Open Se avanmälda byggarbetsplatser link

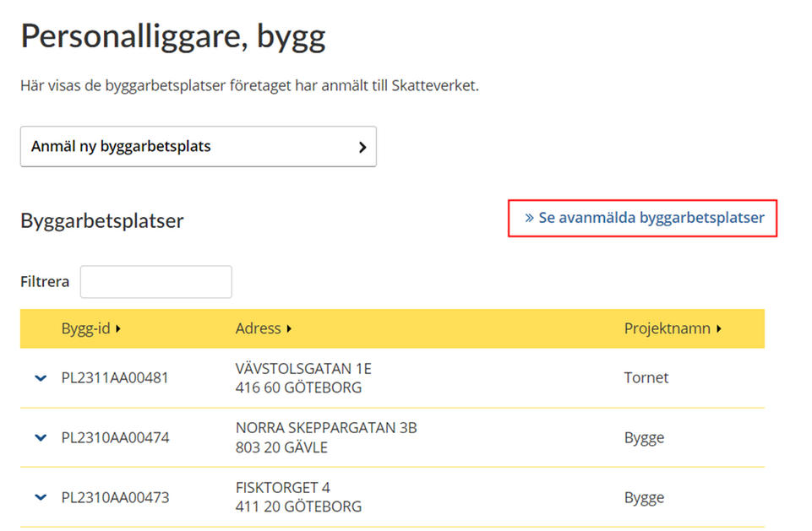(x=644, y=218)
